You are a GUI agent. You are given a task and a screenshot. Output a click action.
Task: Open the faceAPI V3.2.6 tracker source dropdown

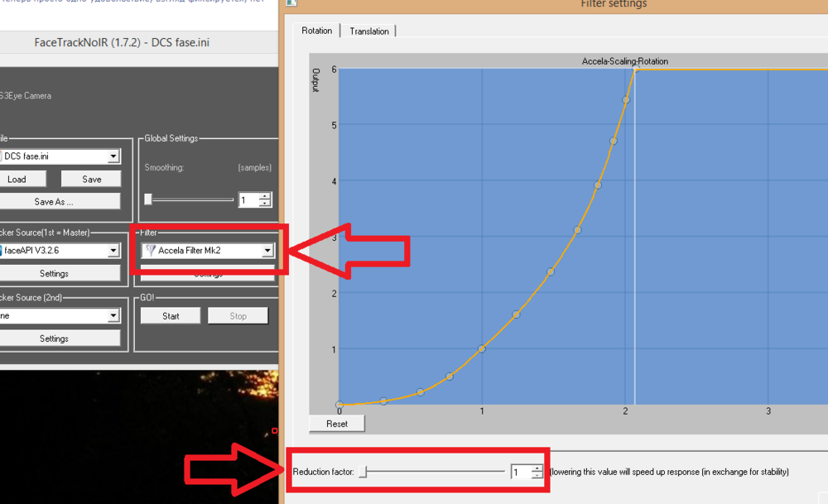pyautogui.click(x=113, y=251)
